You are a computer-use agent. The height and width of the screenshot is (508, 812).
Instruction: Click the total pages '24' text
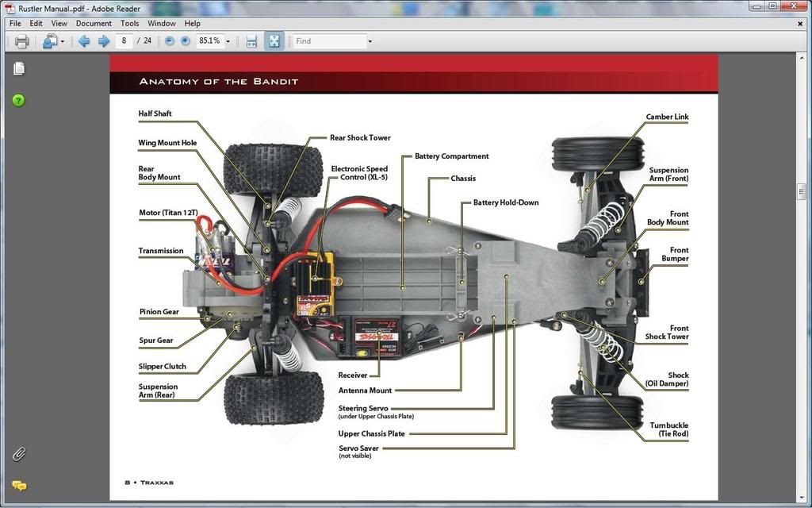tap(147, 40)
